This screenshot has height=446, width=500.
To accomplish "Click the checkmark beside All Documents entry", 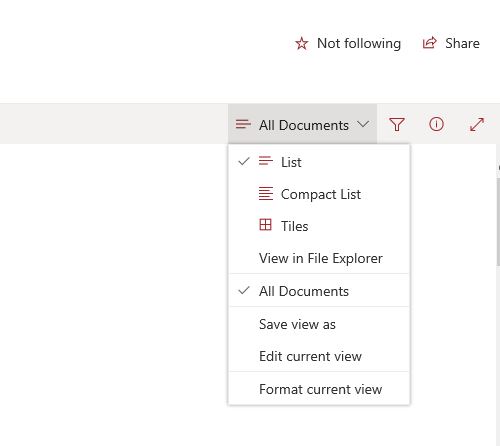I will [x=244, y=291].
